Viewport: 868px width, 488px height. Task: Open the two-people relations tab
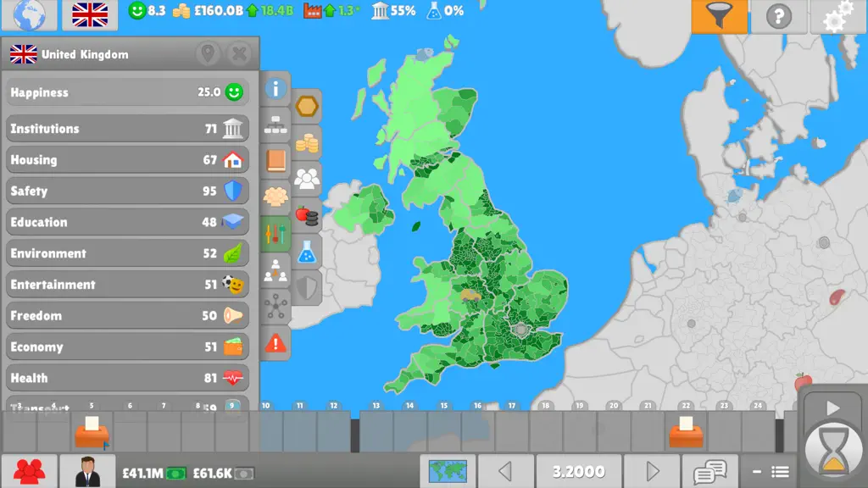click(x=275, y=270)
